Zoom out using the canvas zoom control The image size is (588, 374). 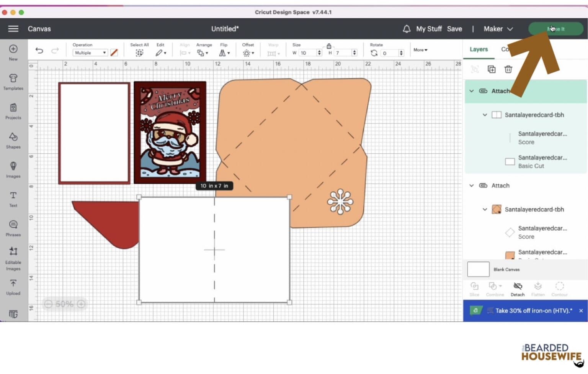click(49, 304)
